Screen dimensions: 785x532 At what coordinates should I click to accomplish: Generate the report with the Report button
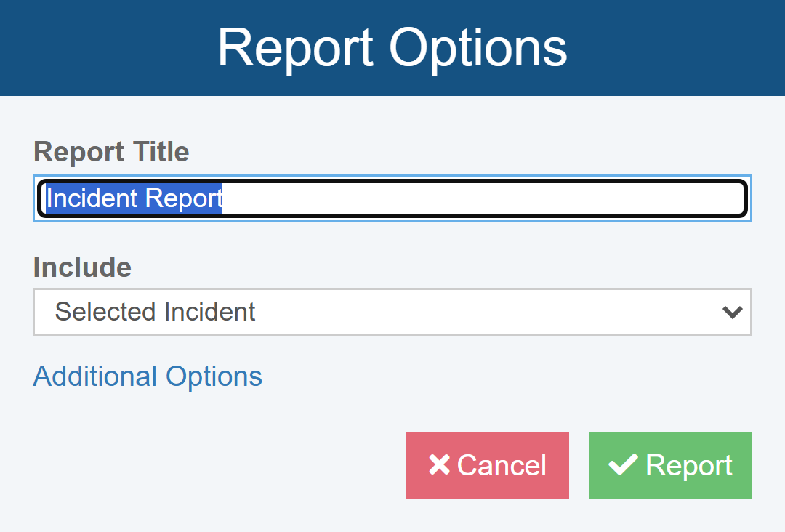(x=670, y=465)
